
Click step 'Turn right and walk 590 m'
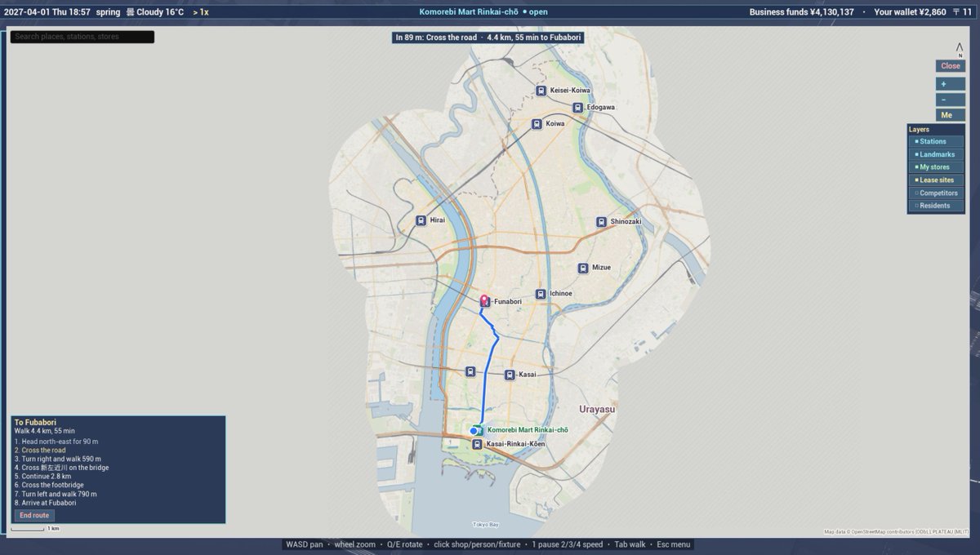point(58,460)
